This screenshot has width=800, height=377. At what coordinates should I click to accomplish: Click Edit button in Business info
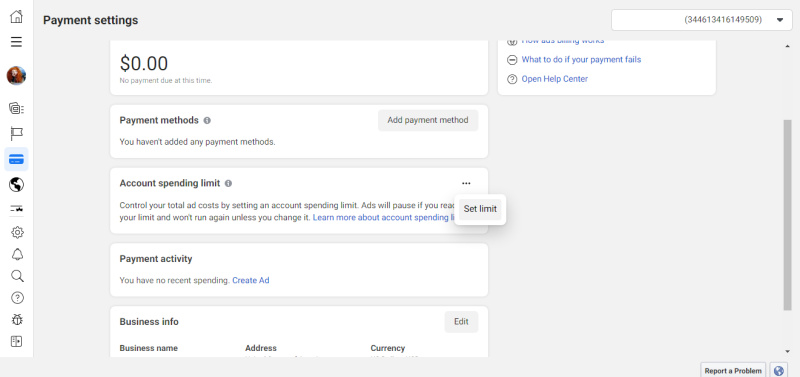point(461,322)
